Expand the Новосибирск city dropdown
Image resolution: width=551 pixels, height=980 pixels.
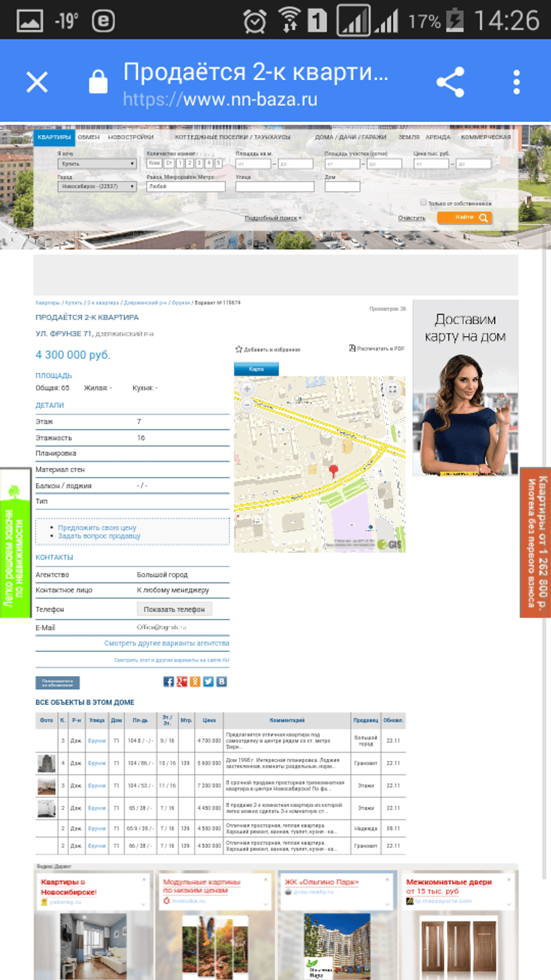97,186
